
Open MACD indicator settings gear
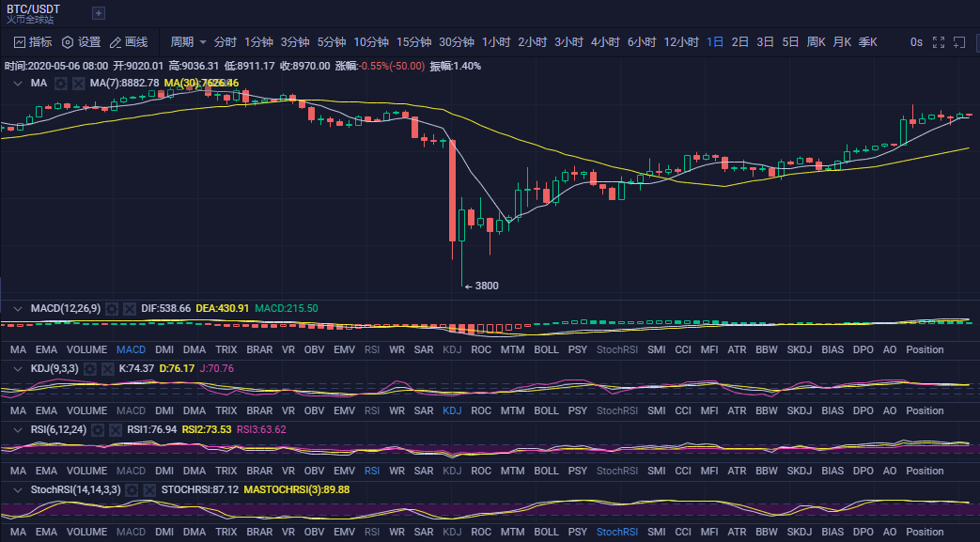(x=112, y=308)
